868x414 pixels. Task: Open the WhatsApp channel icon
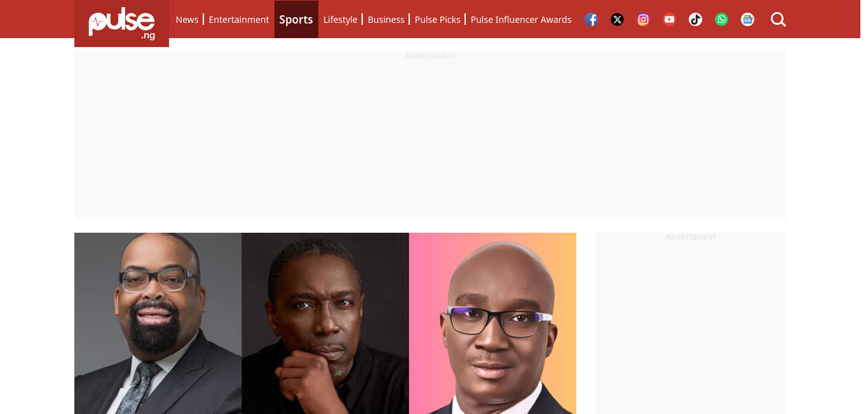pos(721,20)
